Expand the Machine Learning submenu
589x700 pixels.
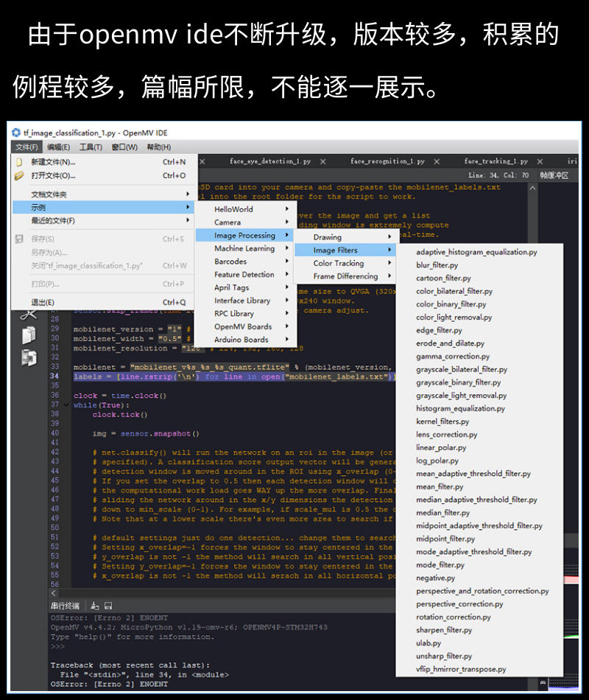tap(246, 248)
